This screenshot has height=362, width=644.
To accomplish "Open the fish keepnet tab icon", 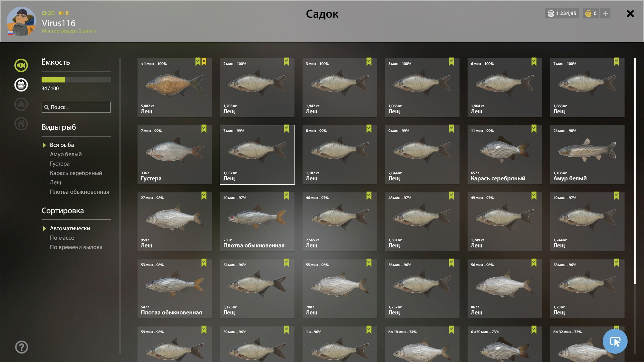I will [21, 65].
